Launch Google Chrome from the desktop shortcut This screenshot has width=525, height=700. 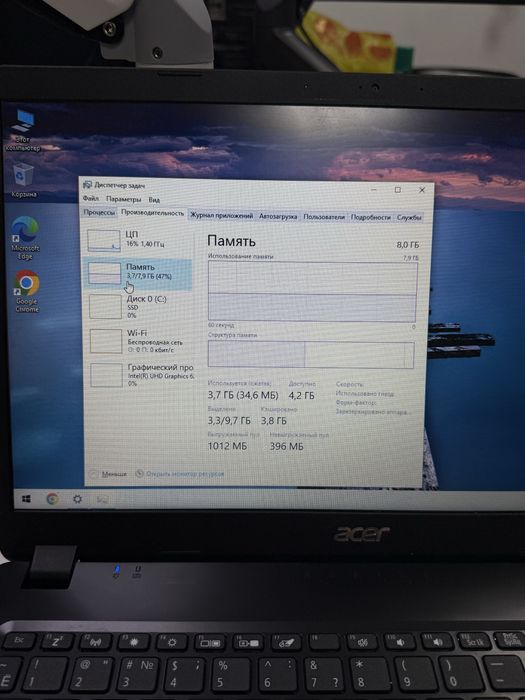tap(26, 291)
